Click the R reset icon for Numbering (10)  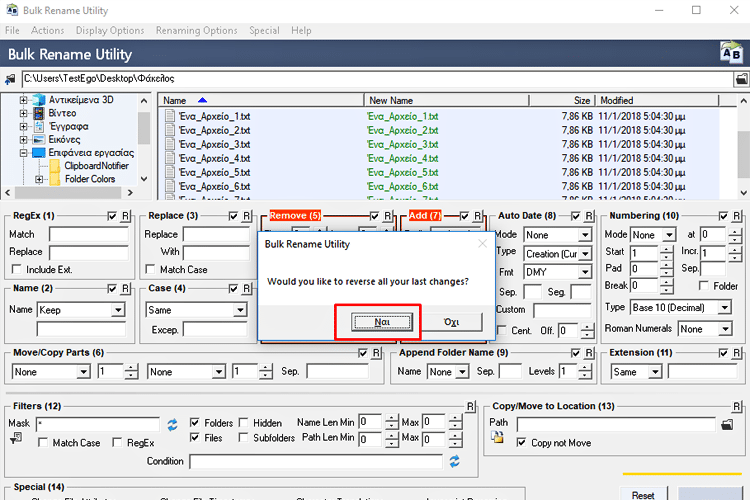point(737,216)
